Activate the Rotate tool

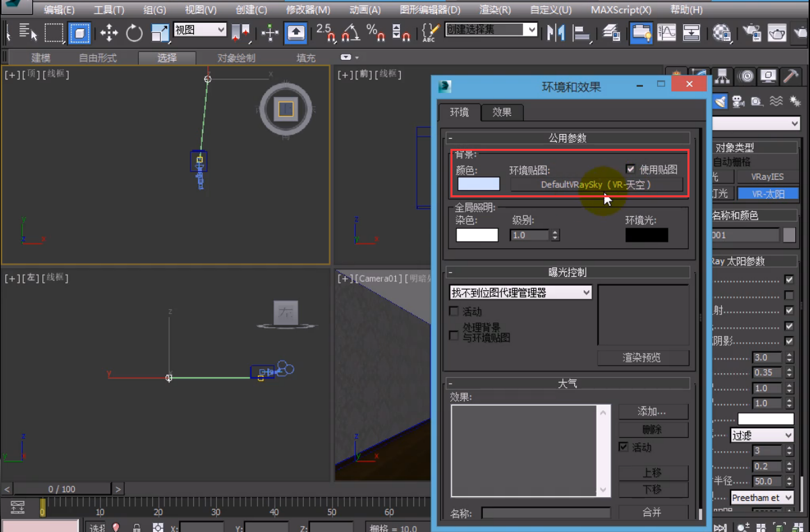pyautogui.click(x=135, y=32)
